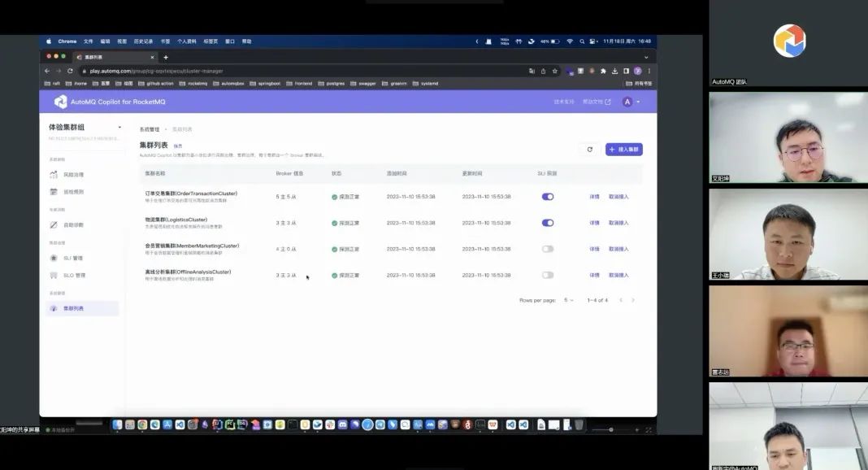Open the Chrome menu in macOS menu bar

point(67,41)
